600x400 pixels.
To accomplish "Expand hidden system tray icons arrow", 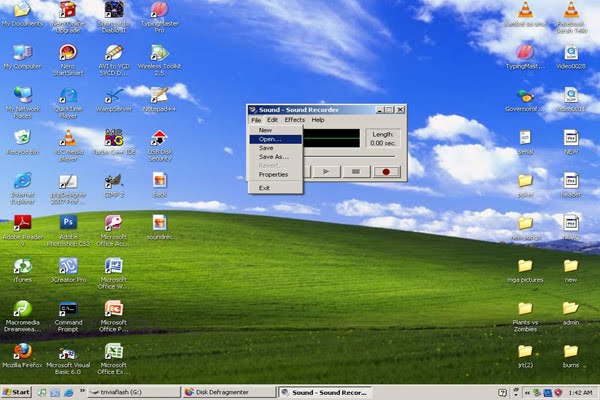I will [527, 393].
